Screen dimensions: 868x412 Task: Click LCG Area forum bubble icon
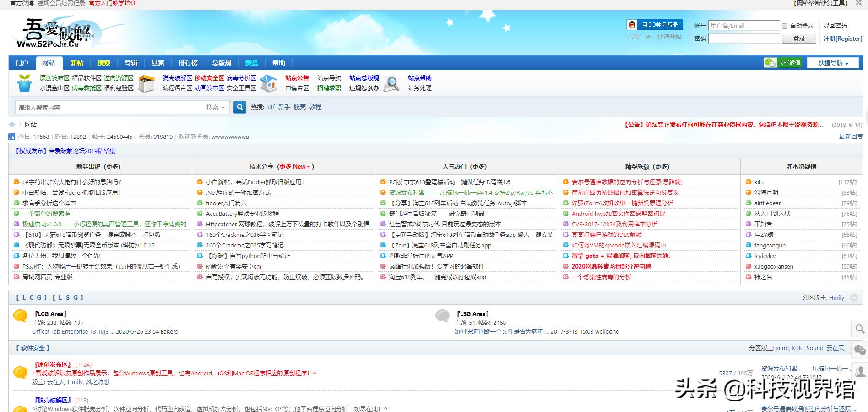[x=20, y=316]
